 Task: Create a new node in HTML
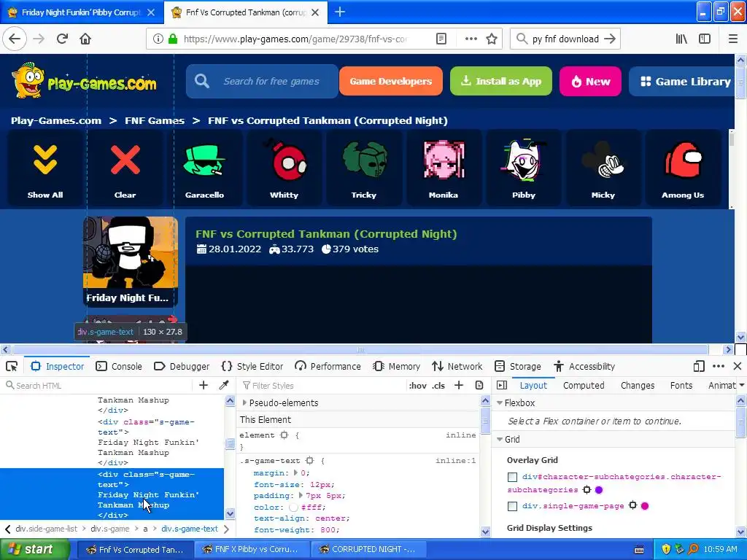coord(204,385)
